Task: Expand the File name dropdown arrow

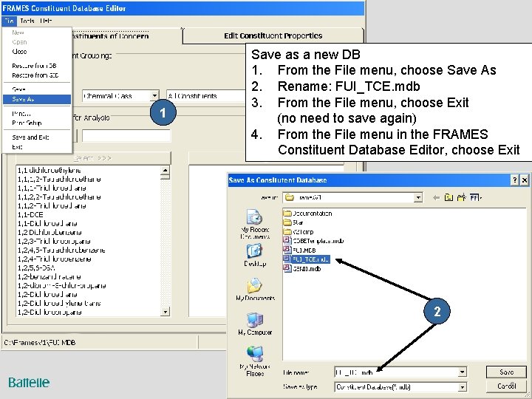Action: (462, 372)
